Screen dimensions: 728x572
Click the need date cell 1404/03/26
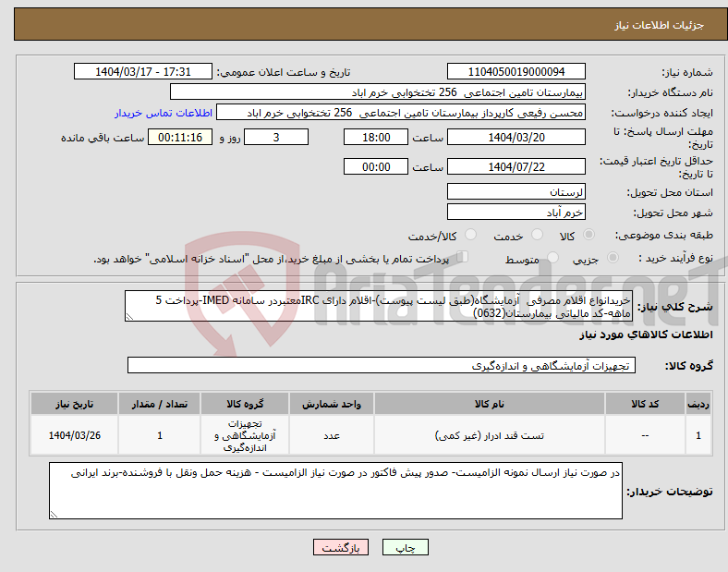(74, 435)
